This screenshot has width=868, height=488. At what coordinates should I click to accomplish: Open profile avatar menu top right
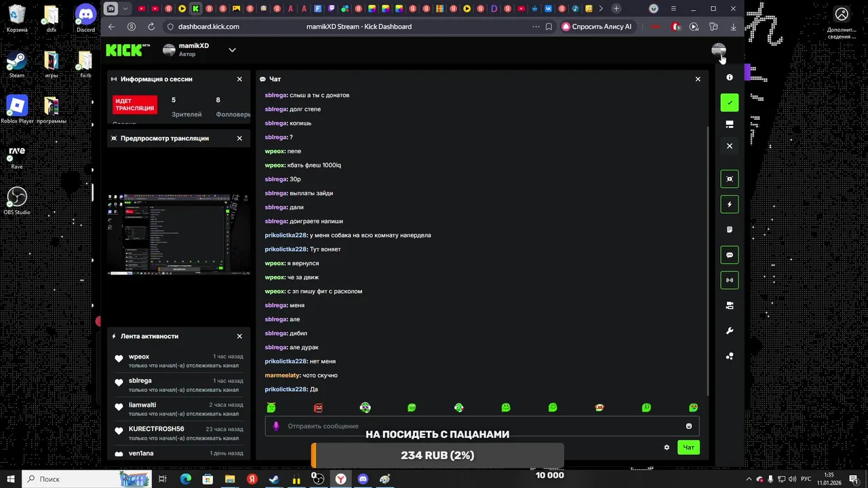tap(719, 50)
